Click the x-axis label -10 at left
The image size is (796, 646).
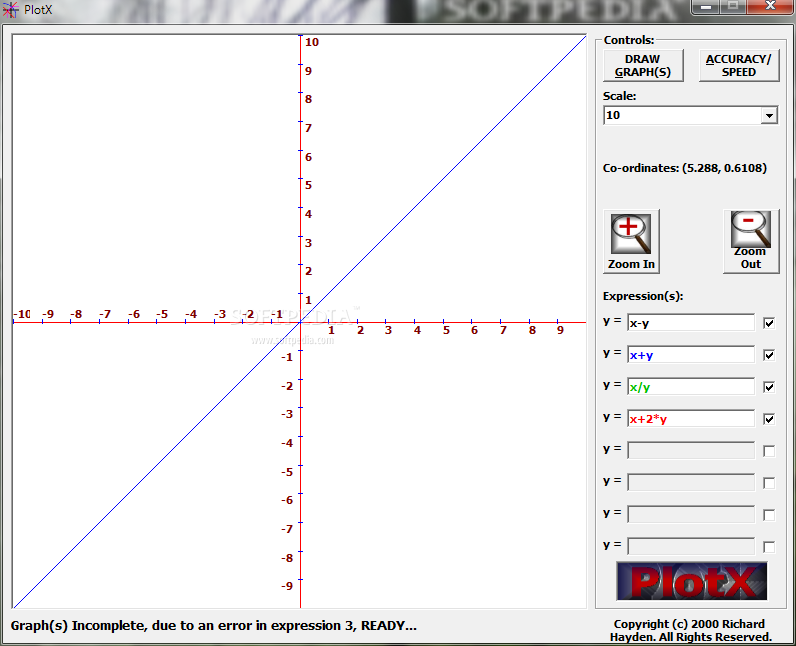point(22,314)
